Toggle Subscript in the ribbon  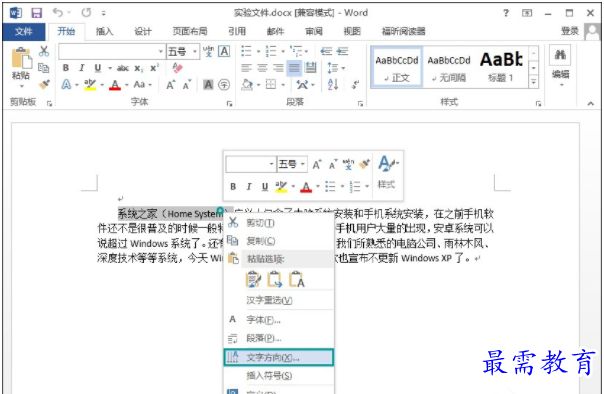[x=139, y=68]
